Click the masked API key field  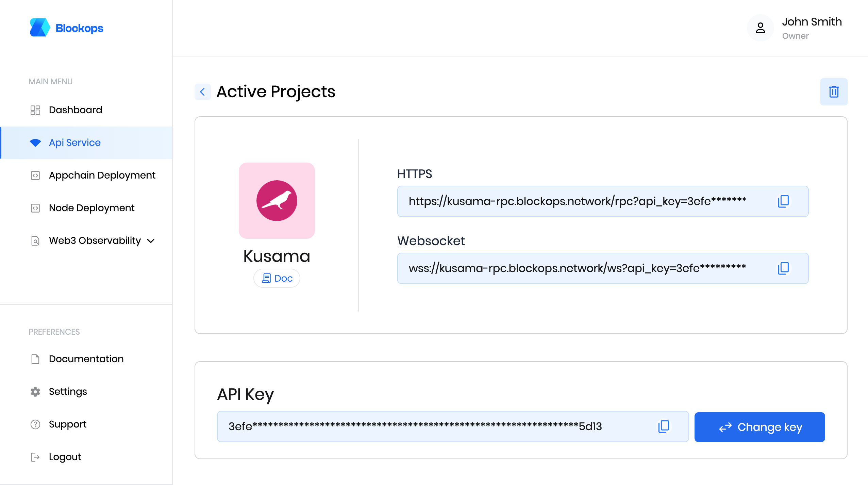(453, 427)
